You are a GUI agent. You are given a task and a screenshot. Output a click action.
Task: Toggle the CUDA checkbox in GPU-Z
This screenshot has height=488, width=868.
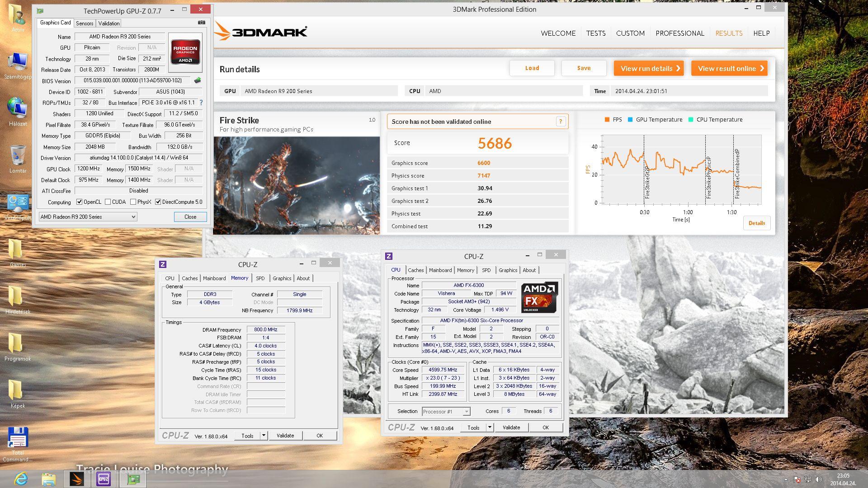pyautogui.click(x=108, y=202)
